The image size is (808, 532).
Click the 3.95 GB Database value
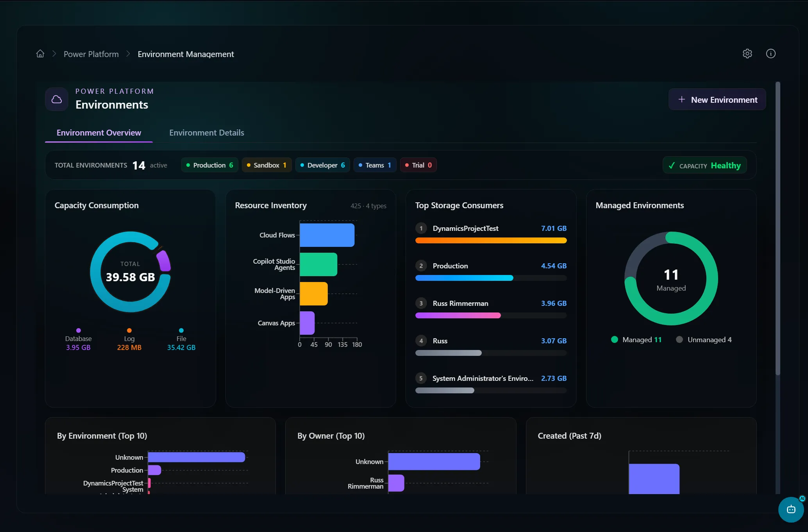pyautogui.click(x=78, y=348)
